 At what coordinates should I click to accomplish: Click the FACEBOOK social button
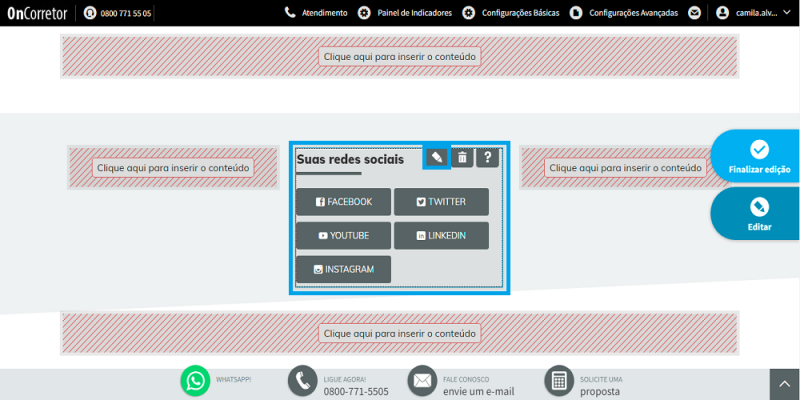343,202
